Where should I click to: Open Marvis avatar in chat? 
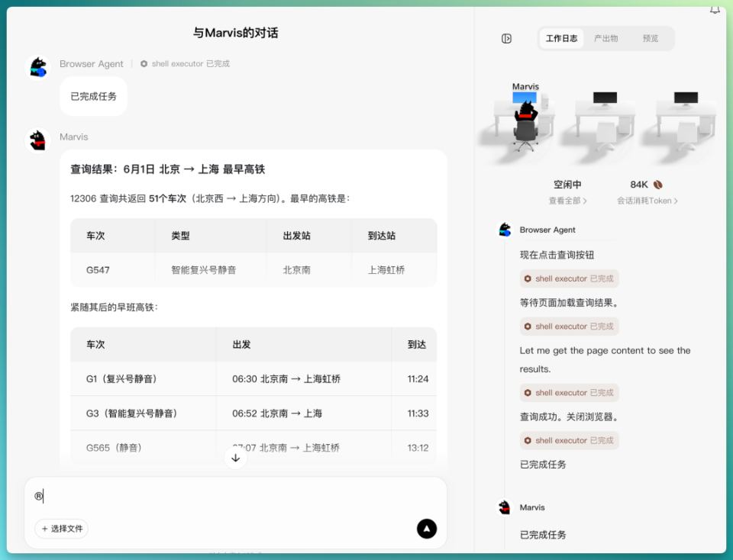pos(38,140)
